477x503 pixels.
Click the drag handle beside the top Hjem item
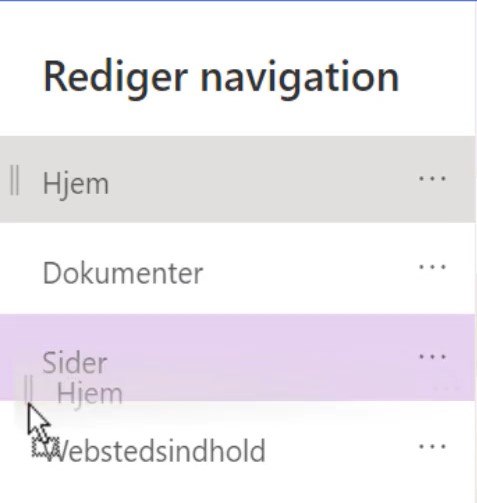(x=14, y=180)
